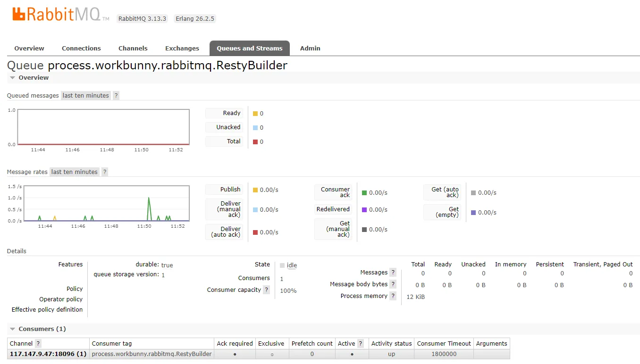Select the Queues and Streams tab

click(250, 49)
